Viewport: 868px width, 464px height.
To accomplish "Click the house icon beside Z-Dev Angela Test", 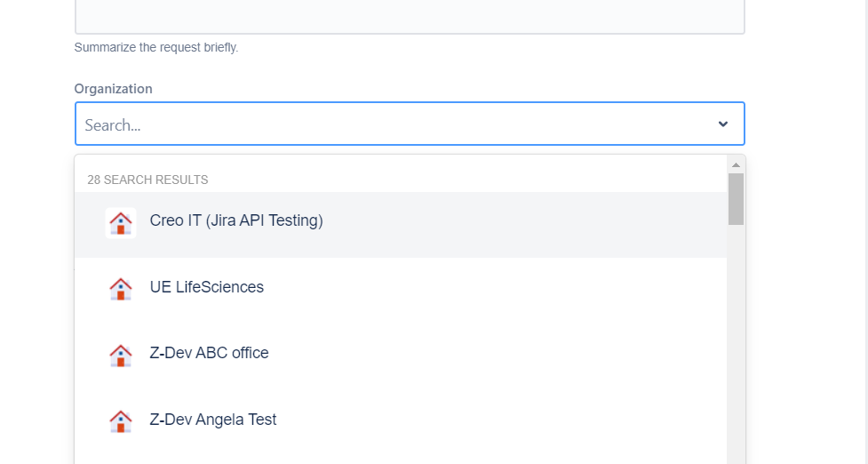I will [121, 420].
